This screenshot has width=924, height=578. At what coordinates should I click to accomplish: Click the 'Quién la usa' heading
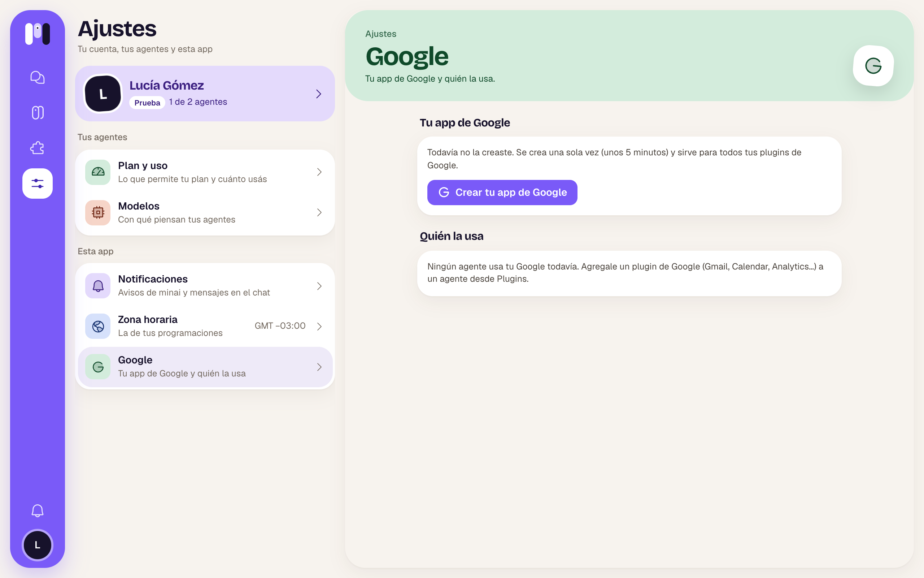coord(451,236)
